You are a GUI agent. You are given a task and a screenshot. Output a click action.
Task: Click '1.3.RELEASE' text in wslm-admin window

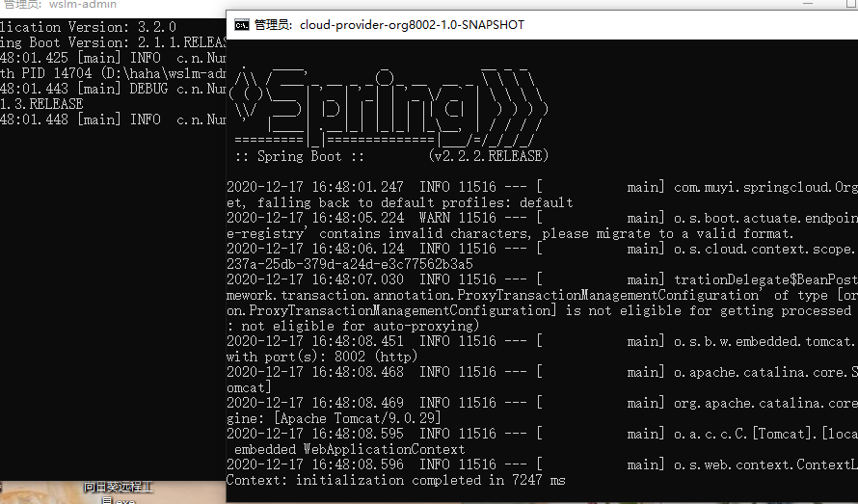(41, 104)
